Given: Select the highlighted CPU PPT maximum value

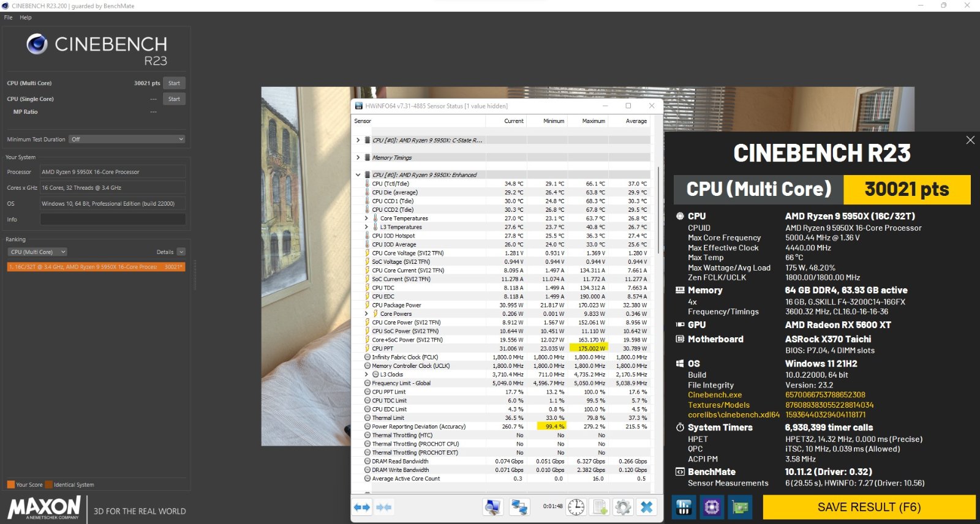Looking at the screenshot, I should 589,348.
